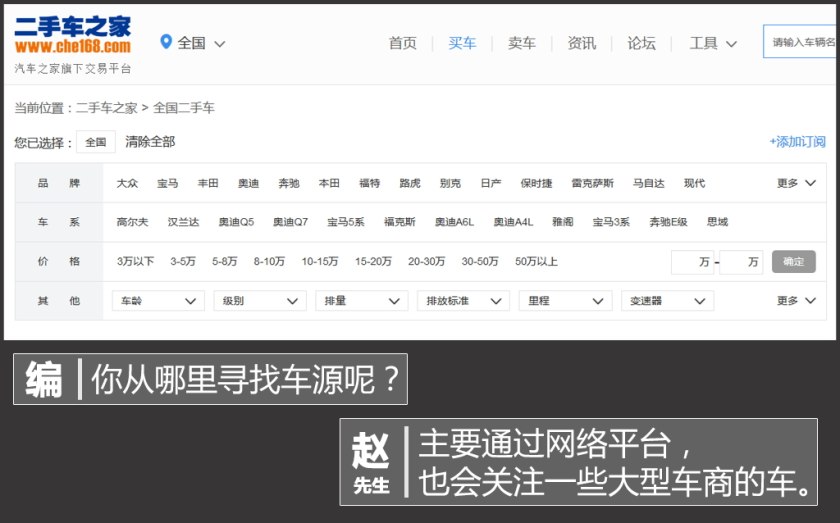Select the 买车 navigation item
840x523 pixels.
(462, 43)
